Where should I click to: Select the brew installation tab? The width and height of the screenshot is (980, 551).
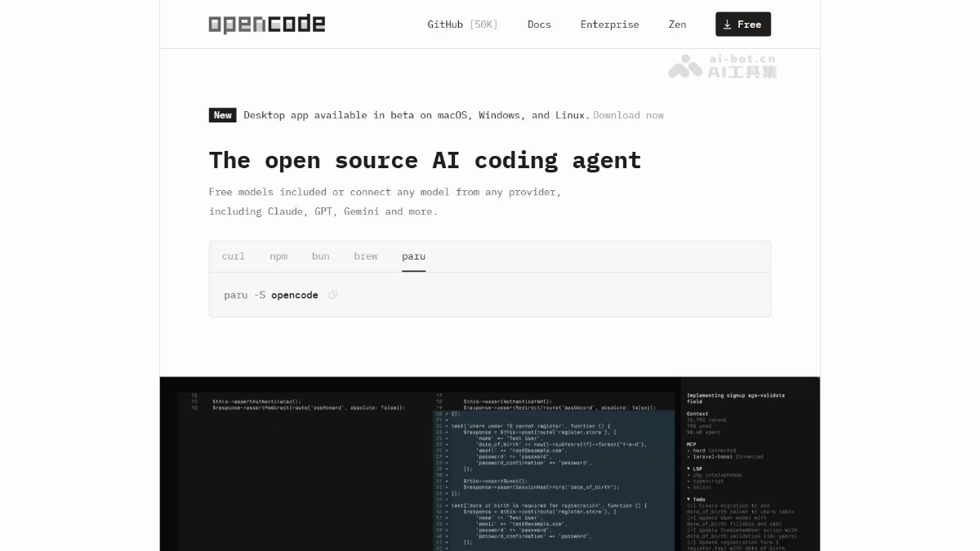[x=365, y=256]
